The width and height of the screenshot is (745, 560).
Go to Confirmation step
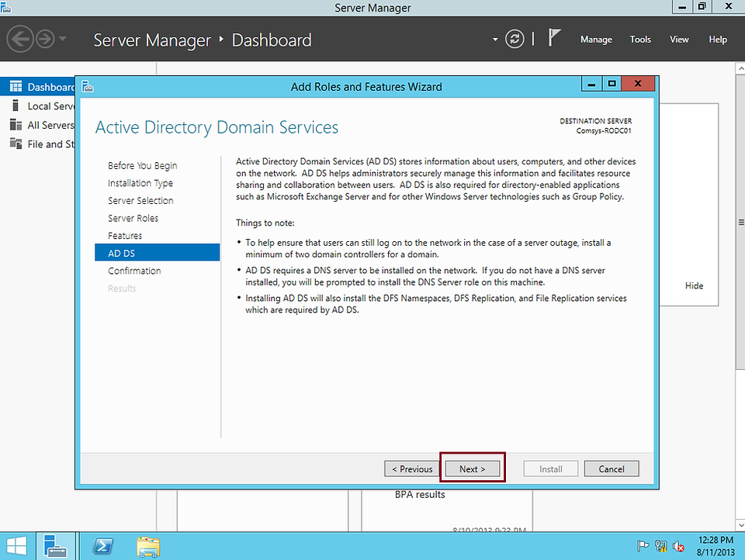pos(134,271)
